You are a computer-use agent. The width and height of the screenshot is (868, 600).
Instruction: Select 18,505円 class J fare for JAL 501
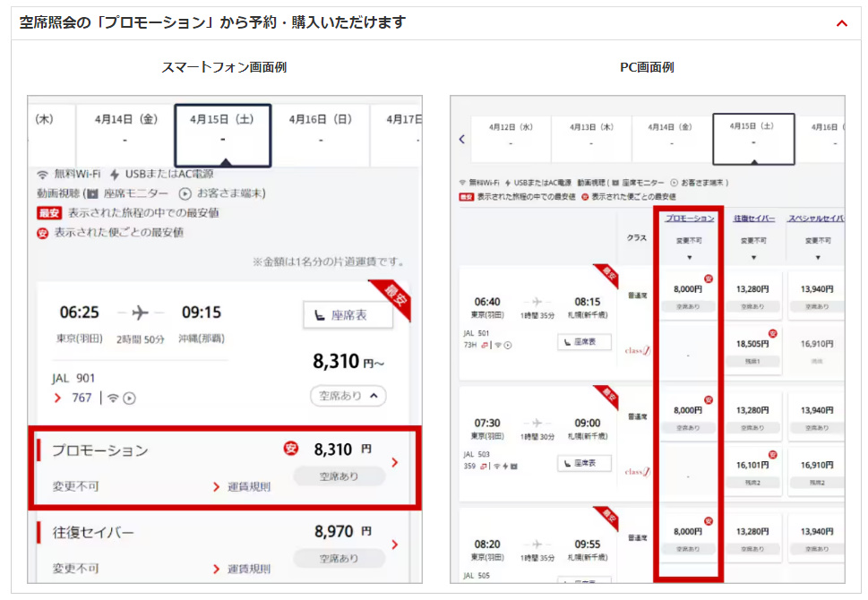[x=754, y=350]
